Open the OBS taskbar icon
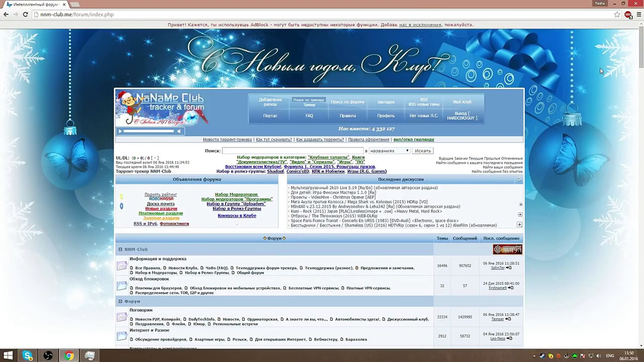 [x=48, y=355]
